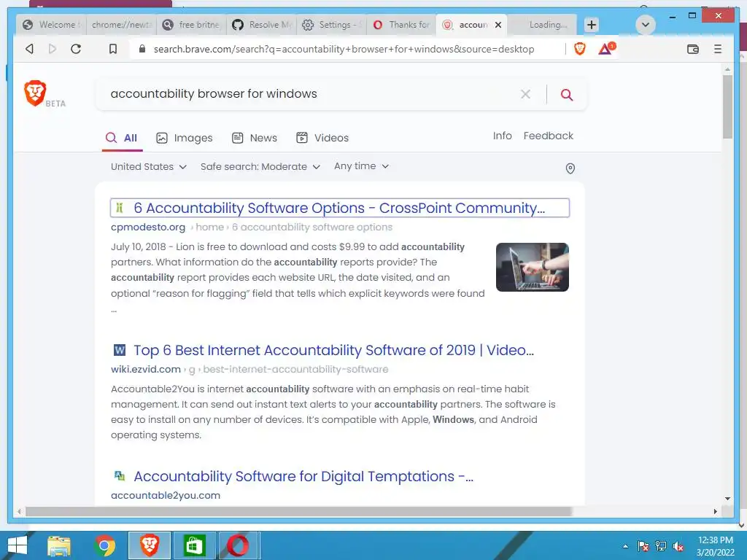Click the accountable2you.com URL

(x=166, y=495)
